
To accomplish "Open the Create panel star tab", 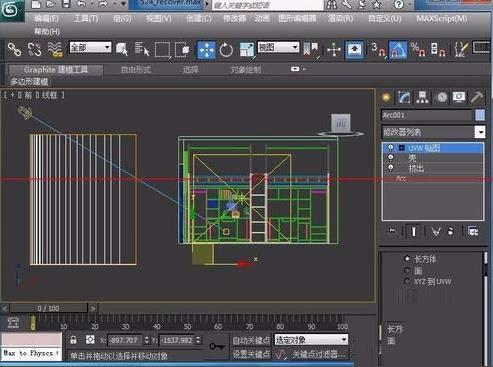I will pos(386,97).
